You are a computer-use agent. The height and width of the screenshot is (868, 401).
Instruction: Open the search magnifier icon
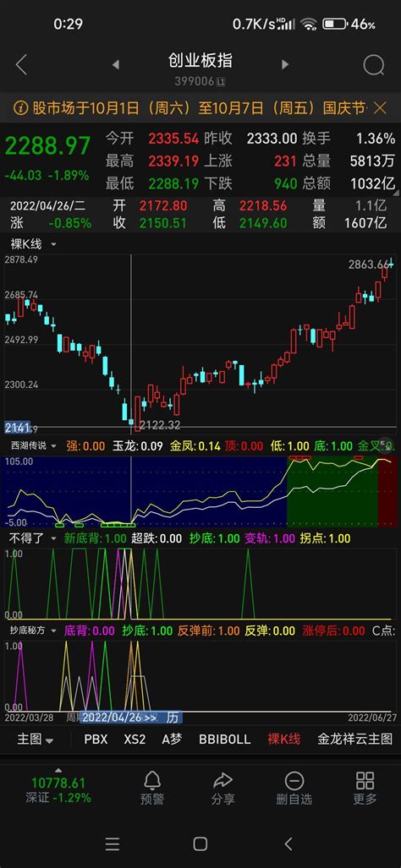374,65
